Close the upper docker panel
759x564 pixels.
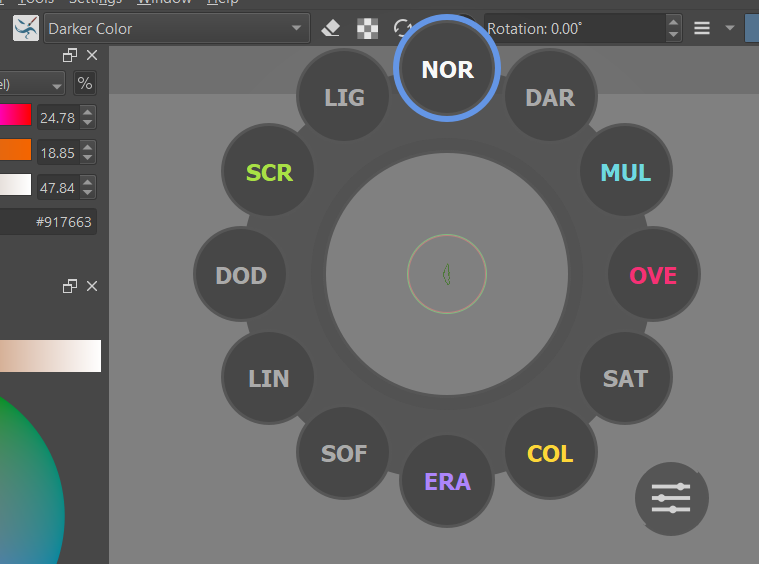coord(92,55)
